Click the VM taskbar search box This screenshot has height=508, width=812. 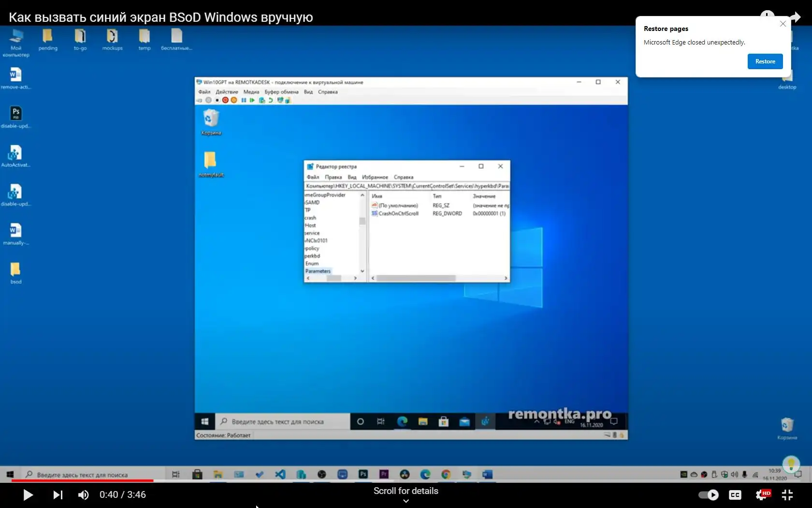coord(283,421)
